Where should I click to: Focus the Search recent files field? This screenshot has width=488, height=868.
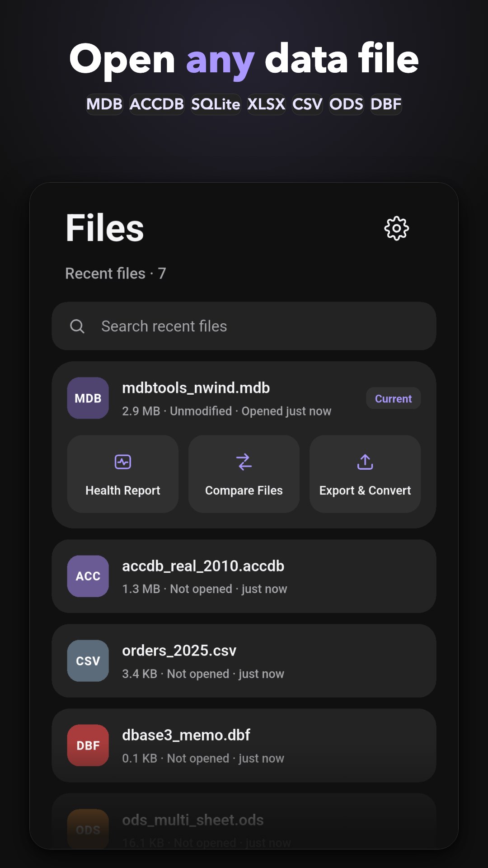pyautogui.click(x=244, y=326)
